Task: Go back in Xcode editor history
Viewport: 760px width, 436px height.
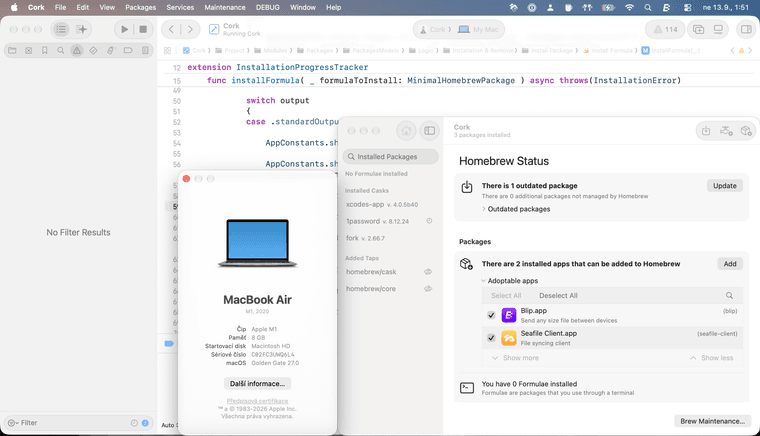Action: pos(171,30)
